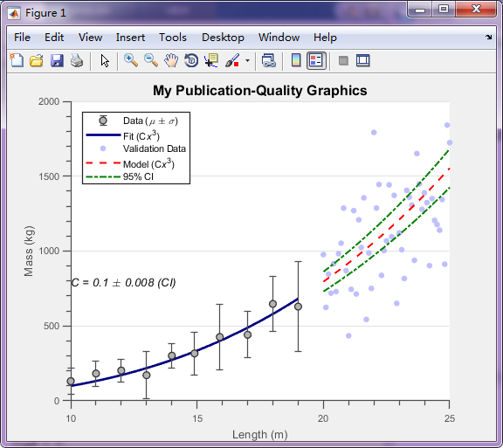The width and height of the screenshot is (503, 448).
Task: Click the Show Plot Tools icon
Action: [362, 60]
